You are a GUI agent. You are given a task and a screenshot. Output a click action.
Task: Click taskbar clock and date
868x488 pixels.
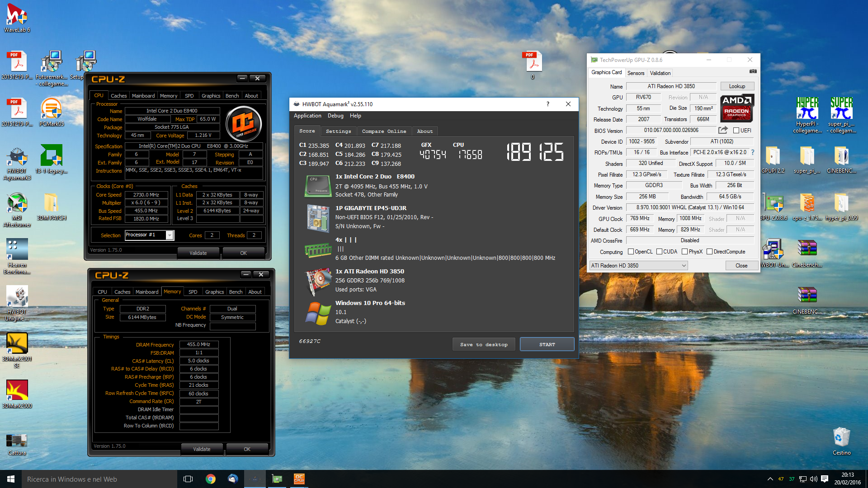pyautogui.click(x=848, y=479)
